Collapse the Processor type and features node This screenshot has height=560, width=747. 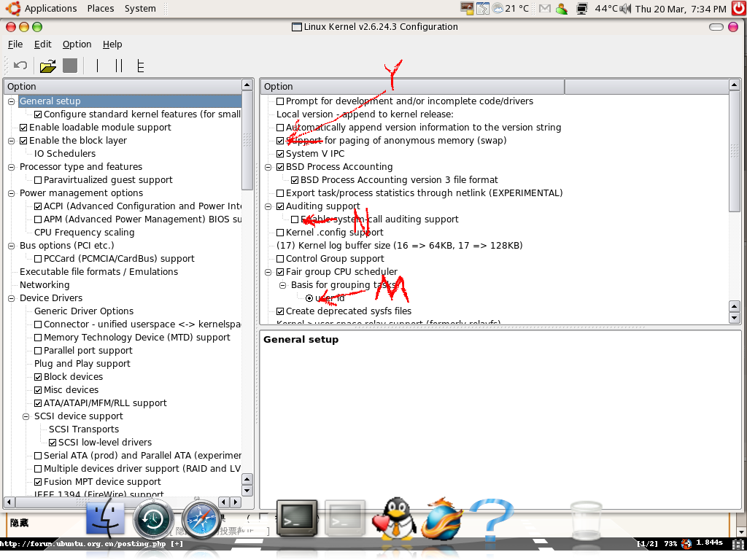[12, 167]
